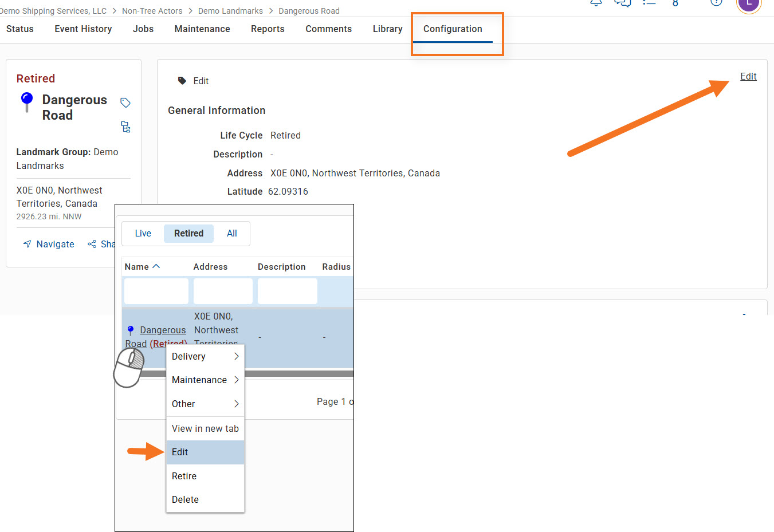This screenshot has height=532, width=774.
Task: Click the Navigate arrow icon
Action: (x=27, y=244)
